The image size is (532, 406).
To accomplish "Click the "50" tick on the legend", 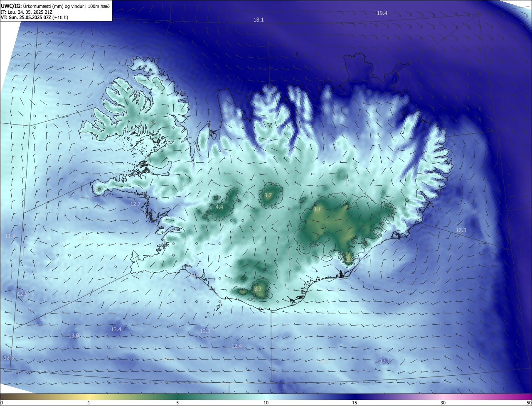I will (x=529, y=403).
